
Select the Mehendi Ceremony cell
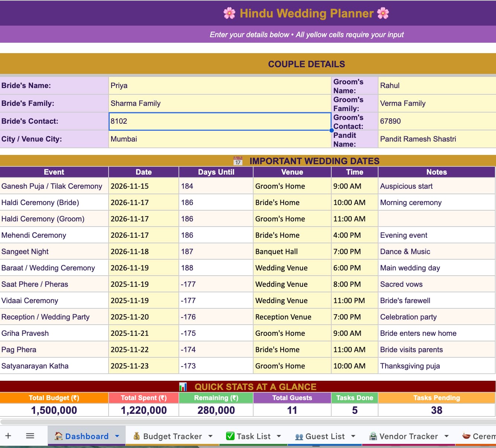[x=54, y=235]
